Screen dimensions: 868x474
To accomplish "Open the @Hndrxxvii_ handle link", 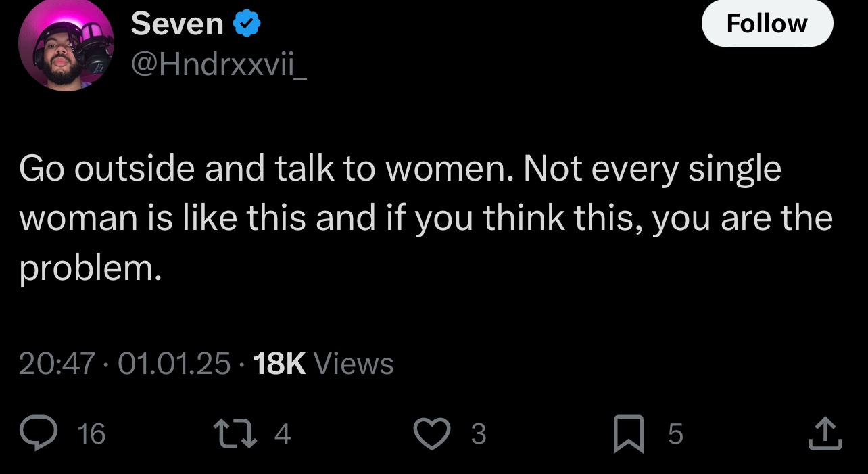I will click(220, 64).
